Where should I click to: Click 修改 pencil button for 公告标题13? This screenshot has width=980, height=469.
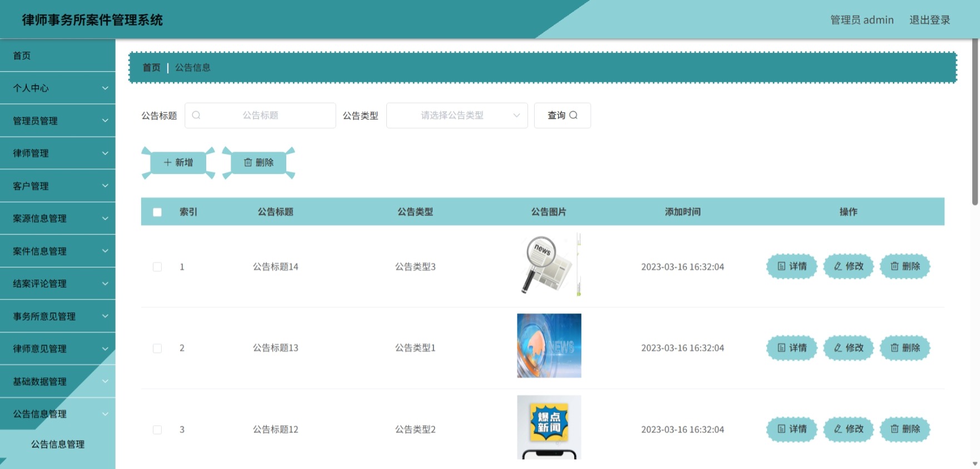coord(848,348)
